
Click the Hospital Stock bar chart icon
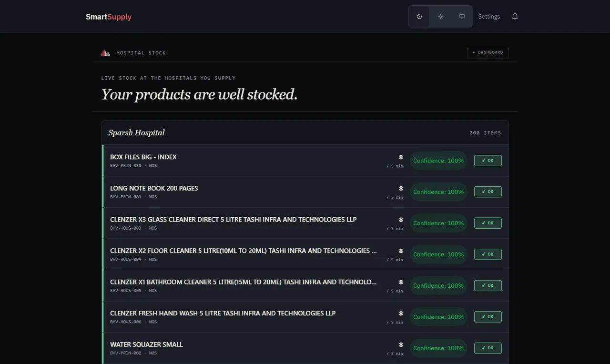(105, 53)
